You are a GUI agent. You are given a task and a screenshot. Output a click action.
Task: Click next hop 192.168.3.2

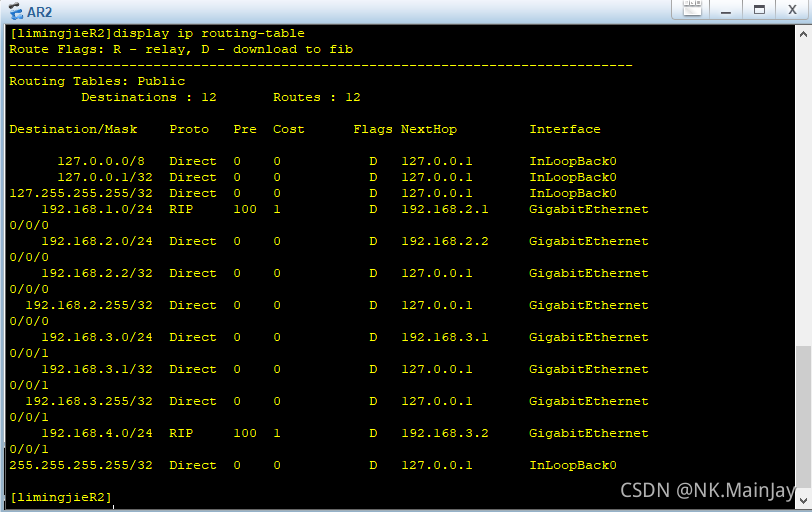click(445, 433)
